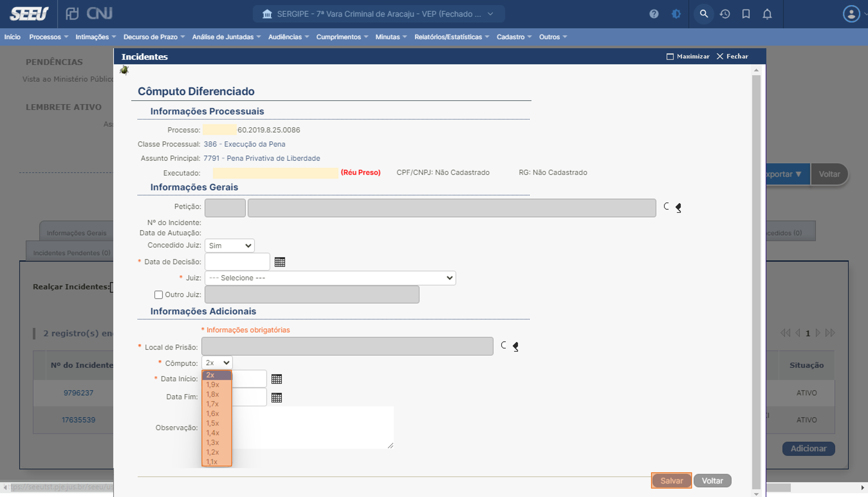Open the bookmarks icon
Image resolution: width=868 pixels, height=497 pixels.
746,14
